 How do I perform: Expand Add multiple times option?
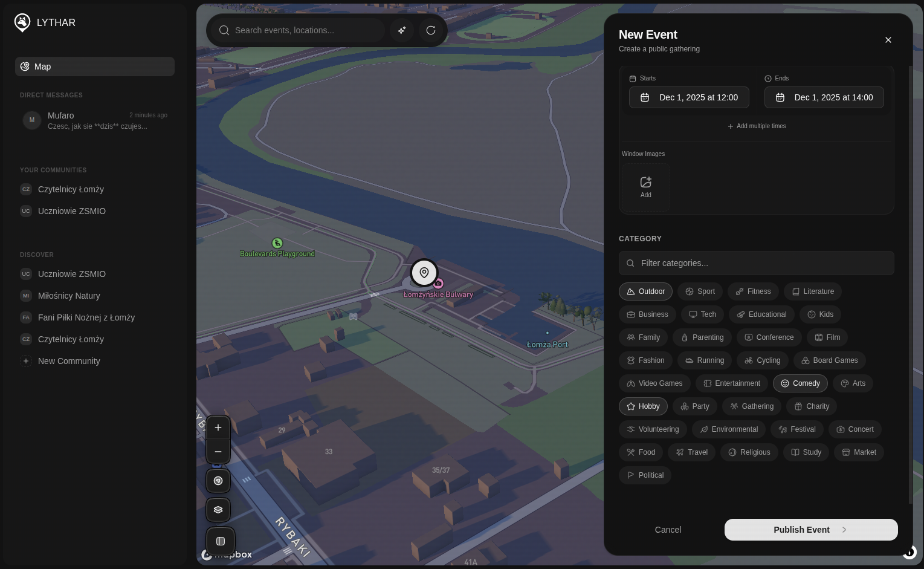pos(757,126)
